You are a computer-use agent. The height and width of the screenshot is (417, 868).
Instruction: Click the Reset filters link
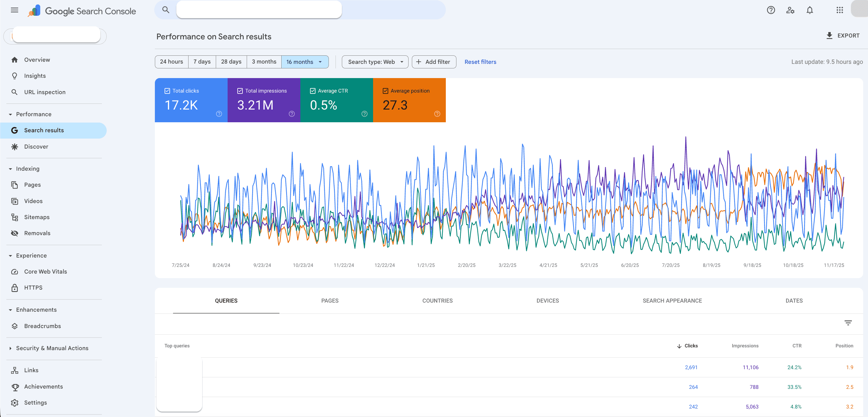[480, 62]
